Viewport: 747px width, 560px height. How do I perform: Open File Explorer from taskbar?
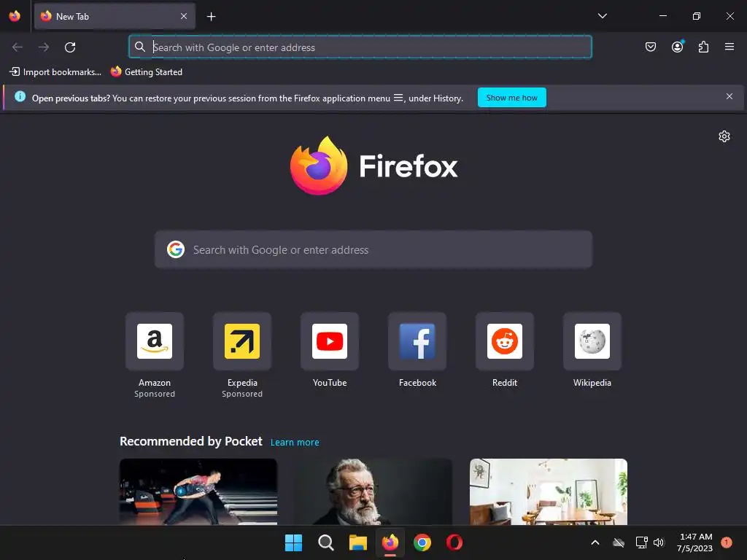357,542
